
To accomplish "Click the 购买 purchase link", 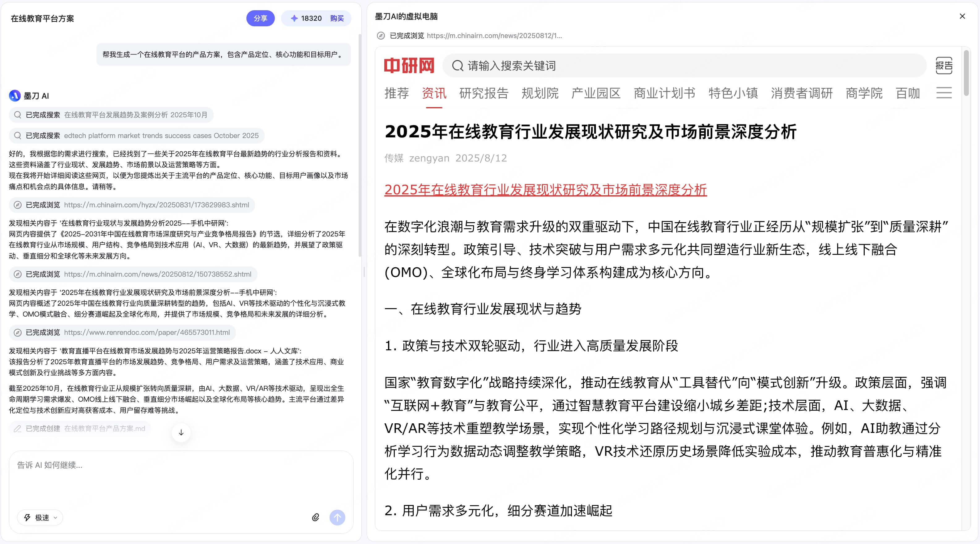I will click(337, 18).
